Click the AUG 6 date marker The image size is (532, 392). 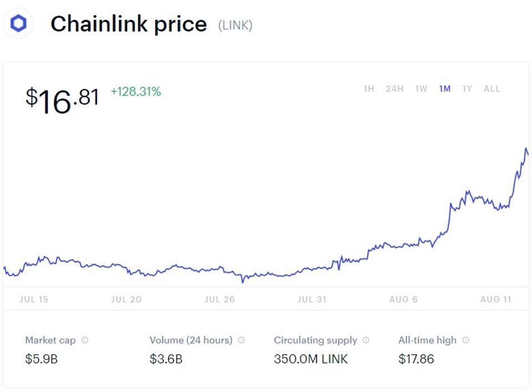pos(403,299)
